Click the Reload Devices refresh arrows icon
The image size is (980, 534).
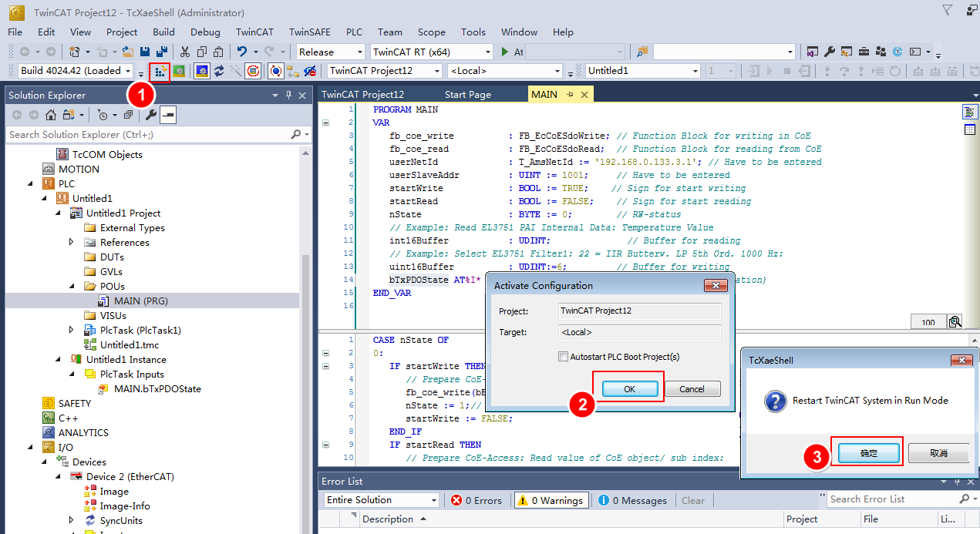219,71
